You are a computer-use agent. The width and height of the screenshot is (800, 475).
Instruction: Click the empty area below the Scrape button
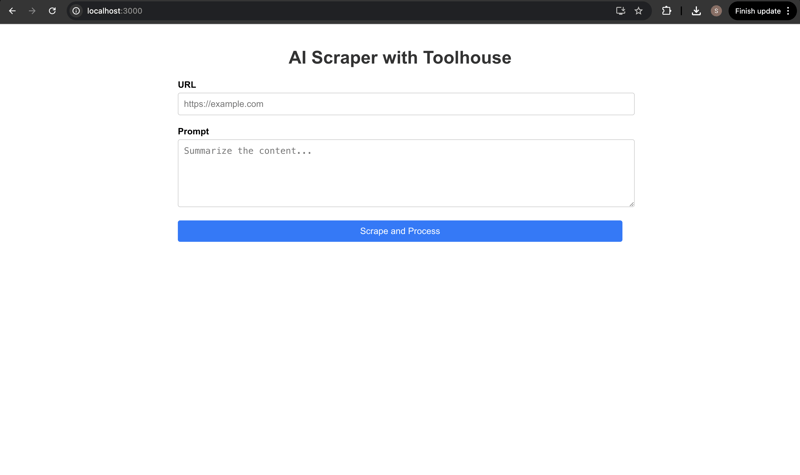(400, 350)
